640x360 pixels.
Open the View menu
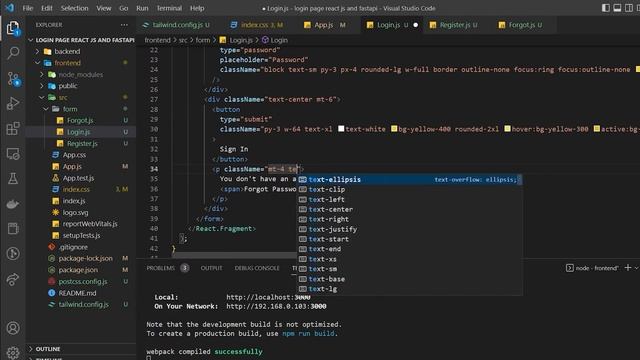[x=104, y=8]
